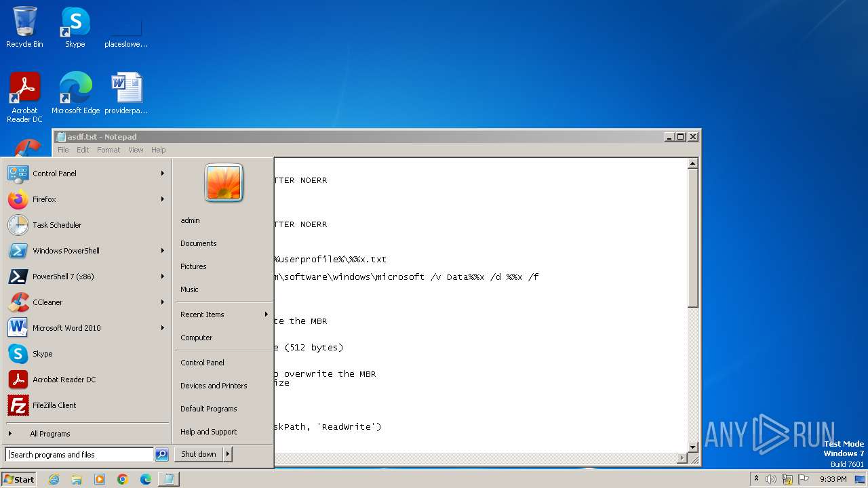Expand Windows PowerShell jump list arrow
The height and width of the screenshot is (488, 868).
[163, 251]
